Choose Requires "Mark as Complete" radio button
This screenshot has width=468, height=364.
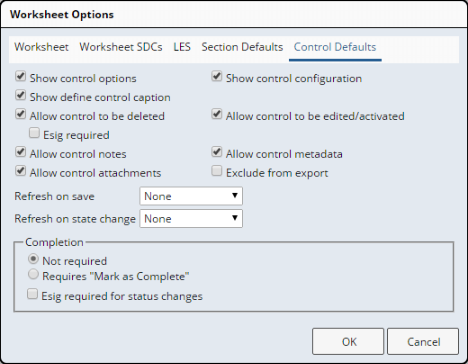(x=33, y=274)
